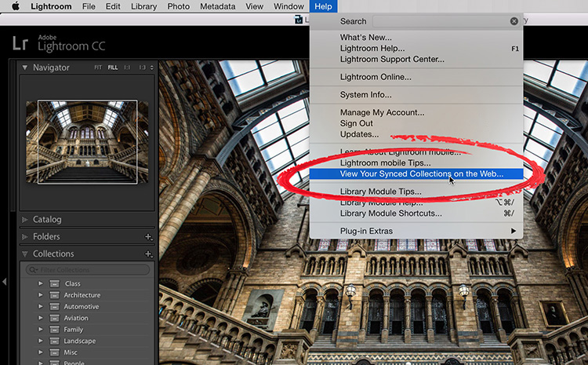Image resolution: width=588 pixels, height=365 pixels.
Task: Expand the Misc collection set
Action: click(41, 352)
